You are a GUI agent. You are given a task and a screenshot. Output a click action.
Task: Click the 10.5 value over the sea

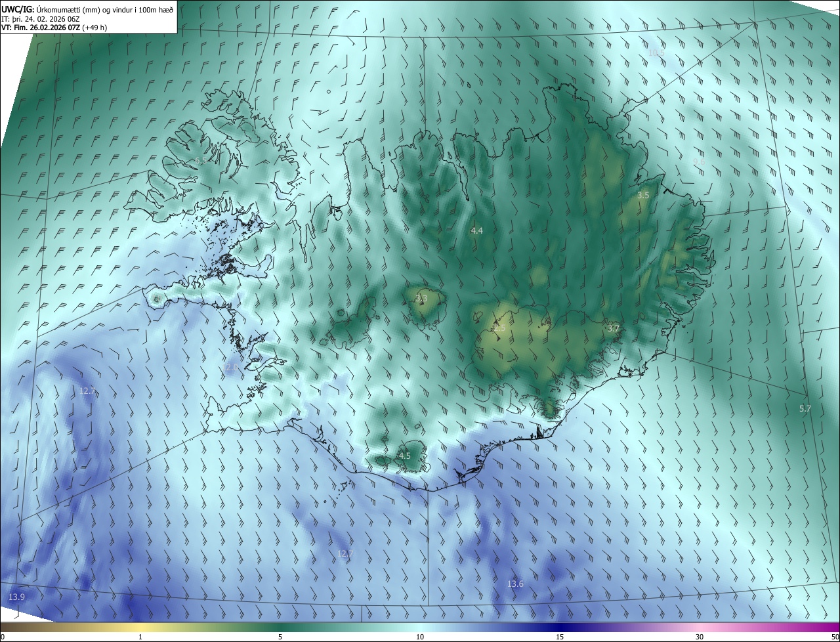[x=656, y=53]
